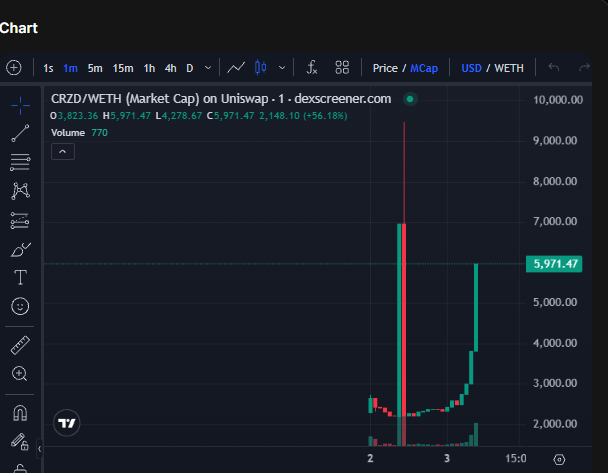This screenshot has width=608, height=473.
Task: Select the crosshair cursor tool
Action: tap(20, 105)
